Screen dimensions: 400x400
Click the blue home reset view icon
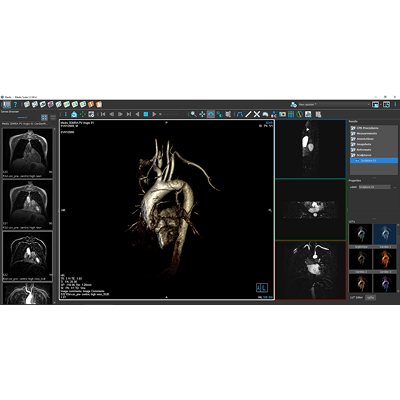[x=74, y=114]
